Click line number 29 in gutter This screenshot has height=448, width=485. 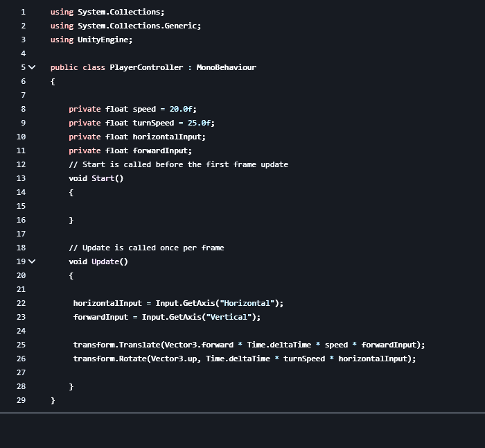click(x=21, y=400)
